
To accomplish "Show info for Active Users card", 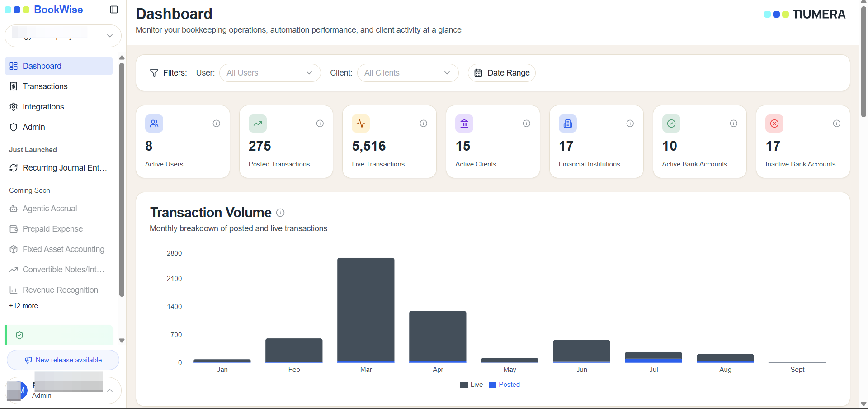I will [217, 124].
